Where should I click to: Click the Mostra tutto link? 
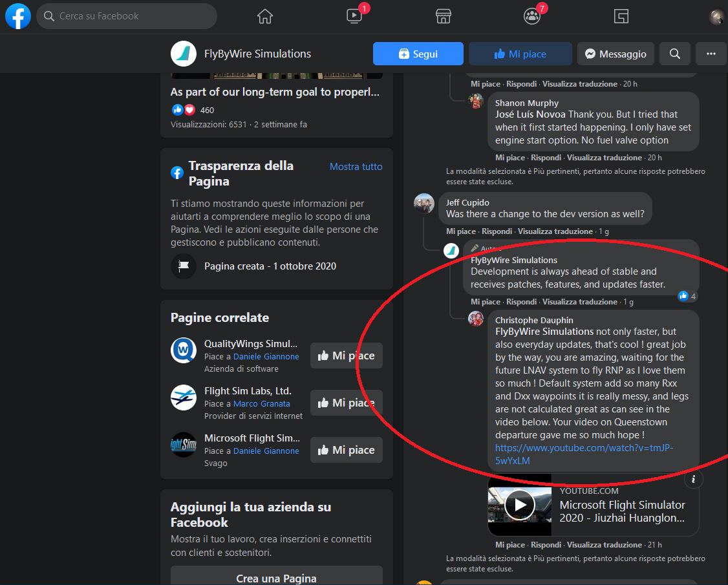pyautogui.click(x=356, y=167)
